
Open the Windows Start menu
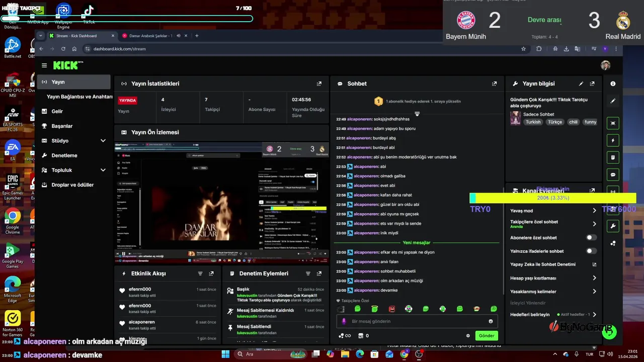coord(225,354)
